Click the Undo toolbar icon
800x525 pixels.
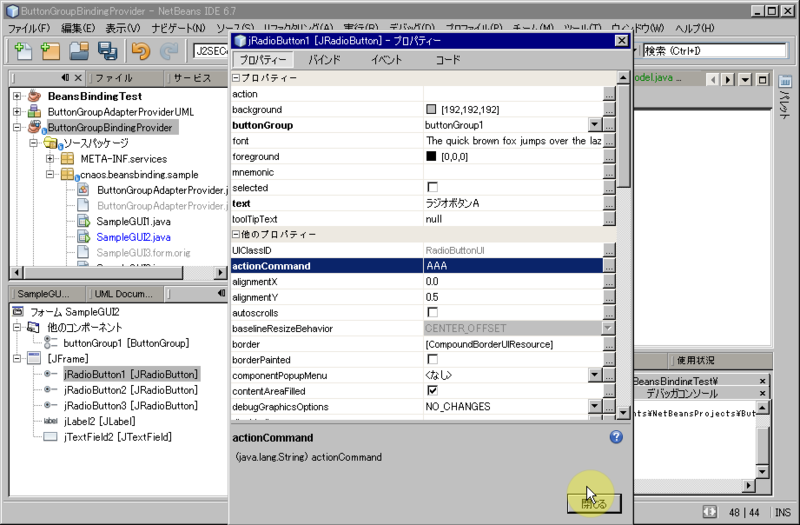point(141,51)
